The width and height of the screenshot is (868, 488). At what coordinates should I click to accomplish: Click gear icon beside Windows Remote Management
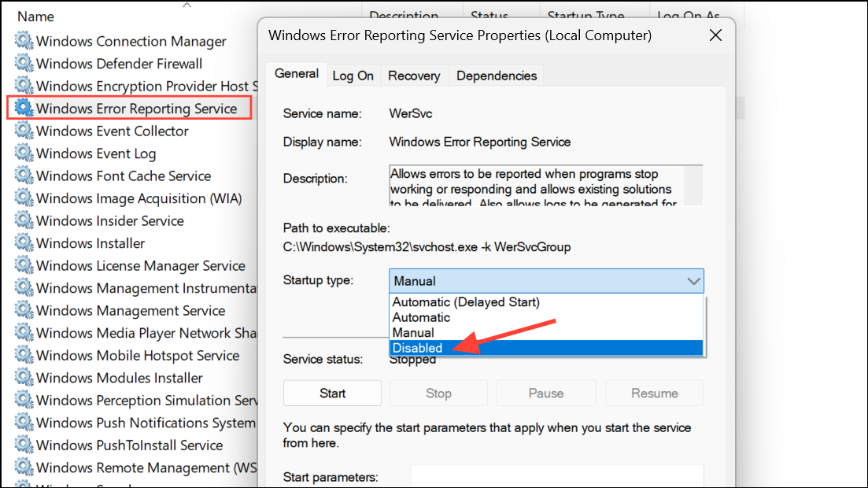click(24, 467)
